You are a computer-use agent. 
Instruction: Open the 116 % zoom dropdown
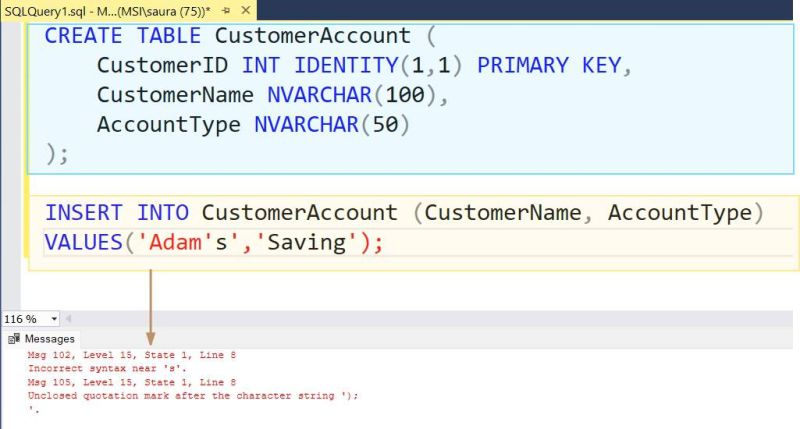tap(54, 319)
